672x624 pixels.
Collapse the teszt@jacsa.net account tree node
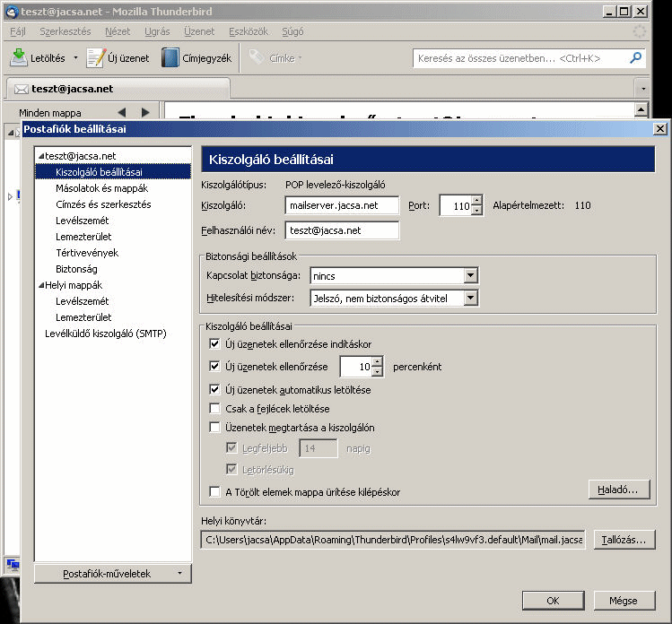(x=41, y=156)
